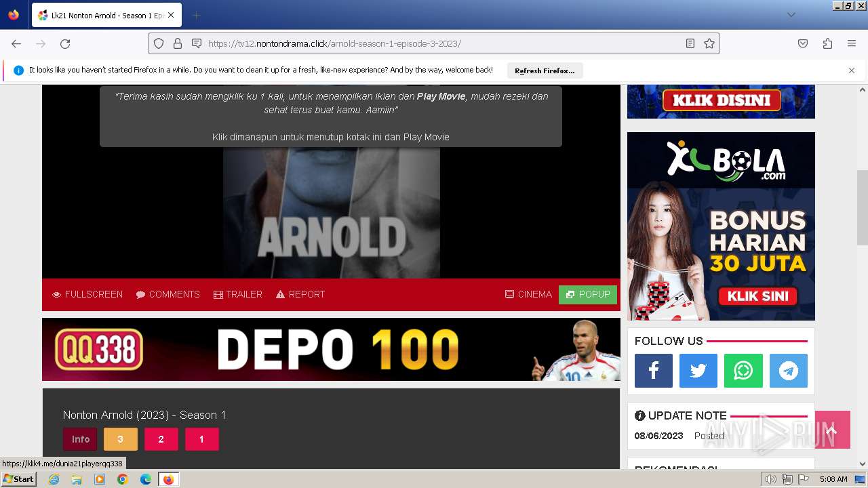Close the Arnold Season 1 tab
The width and height of the screenshot is (868, 488).
pyautogui.click(x=171, y=15)
